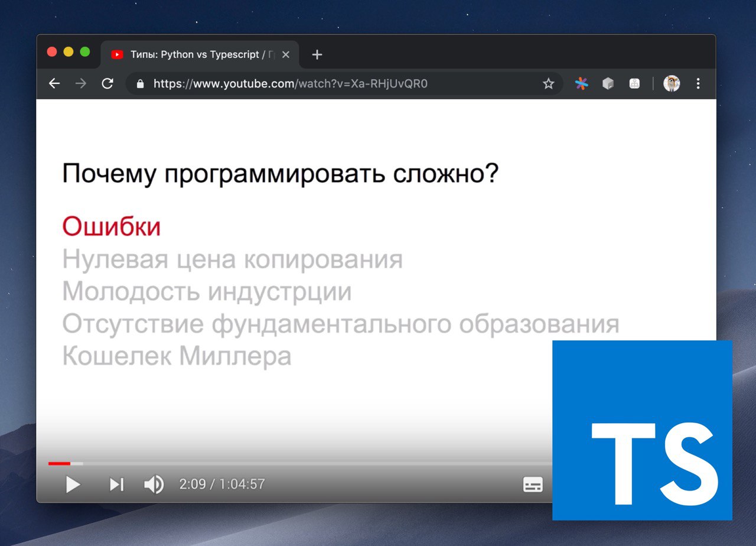Screen dimensions: 756x546
Task: Click the red text 'Ошибки'
Action: pyautogui.click(x=112, y=226)
